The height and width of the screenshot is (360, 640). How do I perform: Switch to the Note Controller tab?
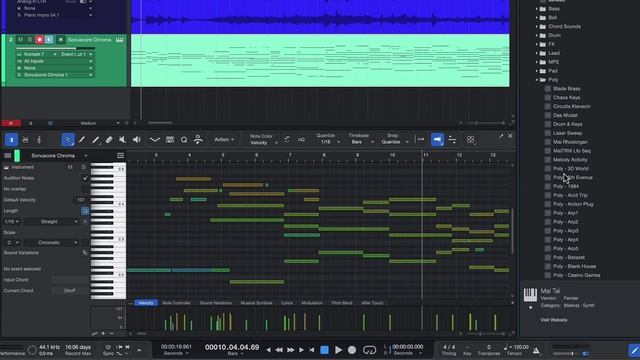pos(176,303)
